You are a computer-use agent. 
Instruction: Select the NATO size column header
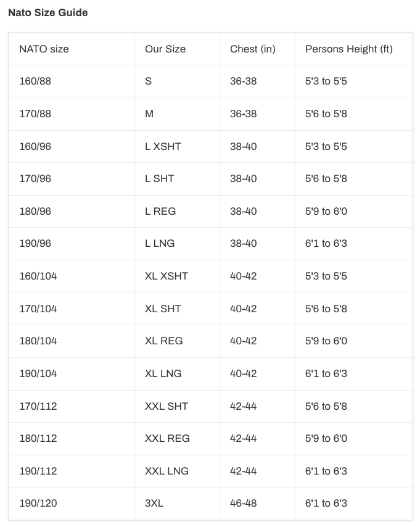[44, 49]
